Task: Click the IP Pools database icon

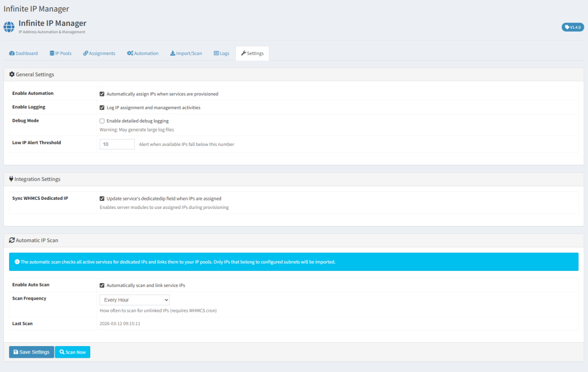Action: click(52, 53)
